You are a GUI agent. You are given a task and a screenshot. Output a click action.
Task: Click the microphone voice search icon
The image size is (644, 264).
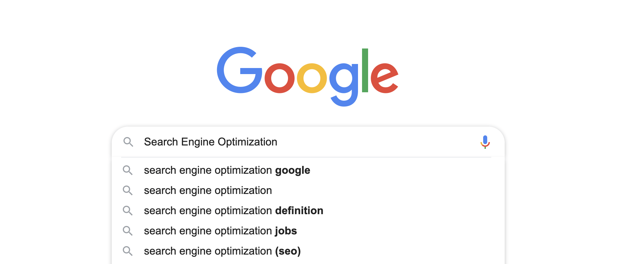485,142
